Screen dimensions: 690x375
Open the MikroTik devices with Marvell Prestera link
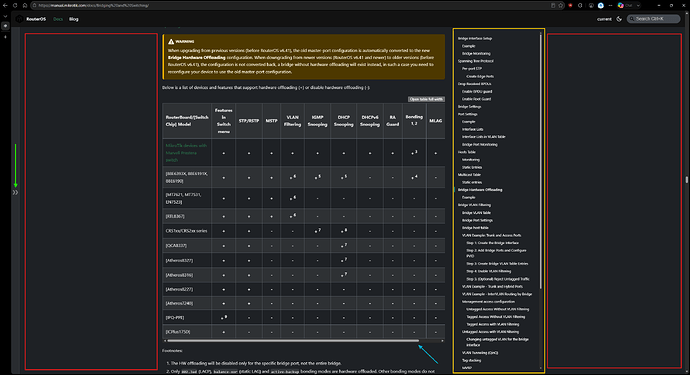pos(186,153)
